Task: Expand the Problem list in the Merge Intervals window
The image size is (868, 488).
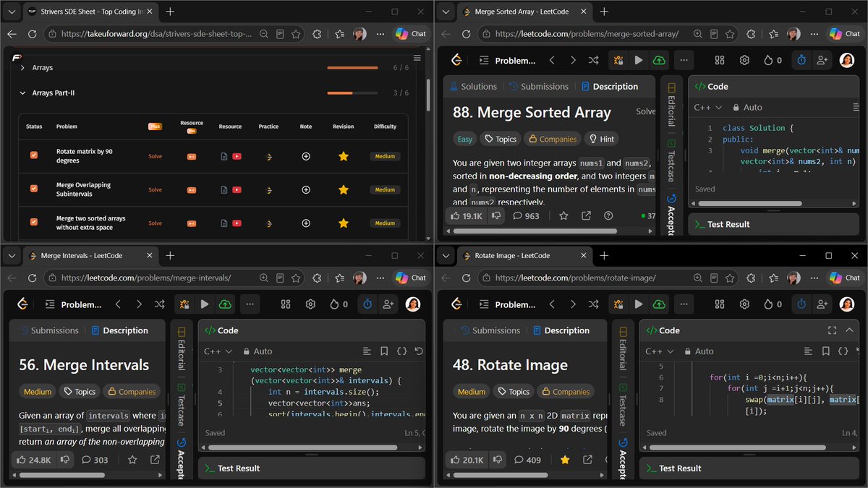Action: click(73, 304)
